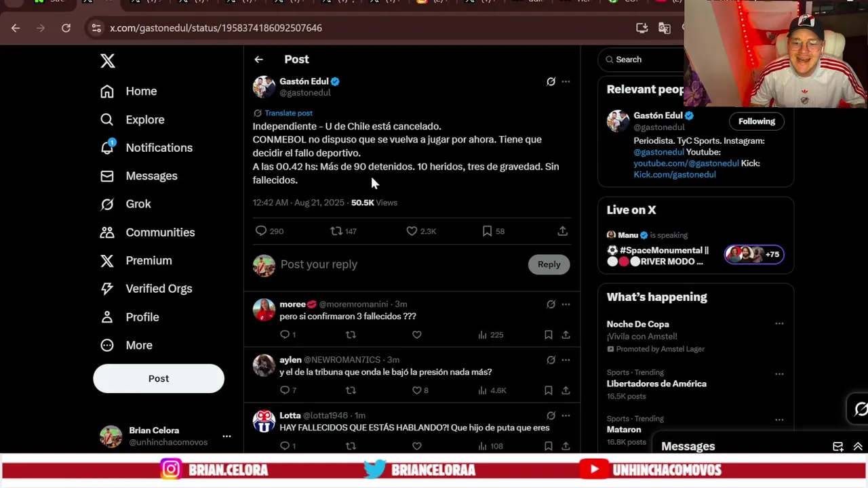Click the Reply button
Viewport: 868px width, 488px height.
point(549,264)
